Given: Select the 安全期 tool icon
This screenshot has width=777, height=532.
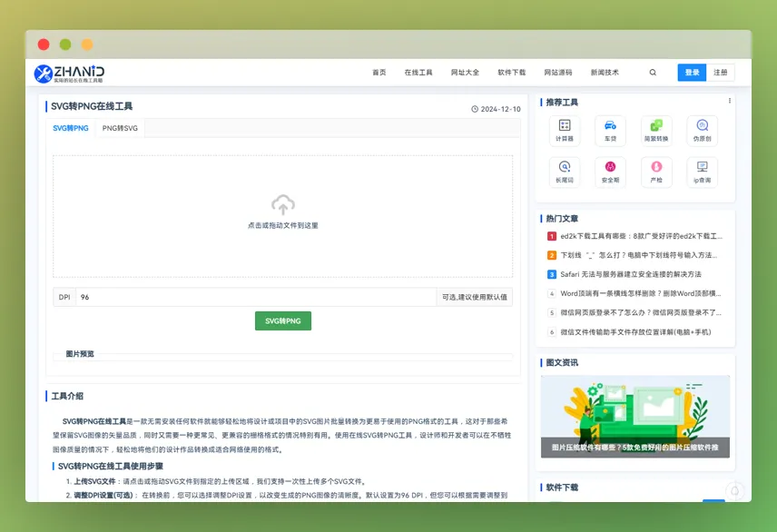Looking at the screenshot, I should 610,172.
